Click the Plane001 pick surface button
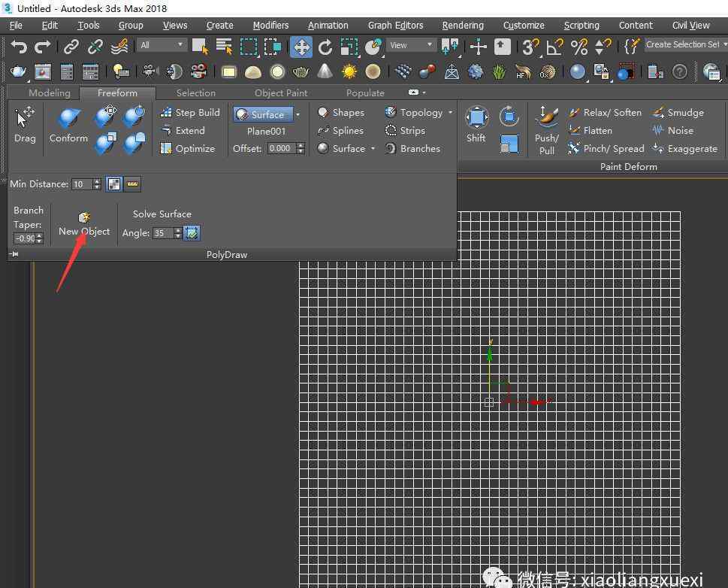Viewport: 728px width, 588px height. pos(267,132)
